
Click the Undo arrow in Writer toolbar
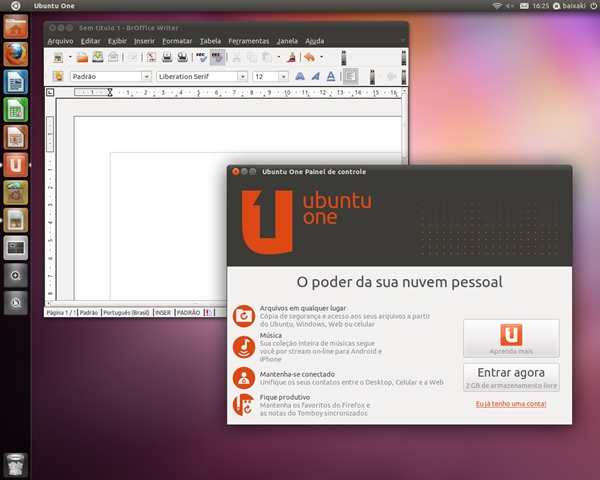coord(308,57)
